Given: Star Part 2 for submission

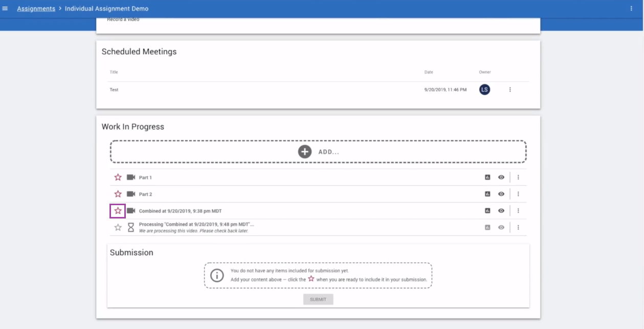Looking at the screenshot, I should [118, 194].
